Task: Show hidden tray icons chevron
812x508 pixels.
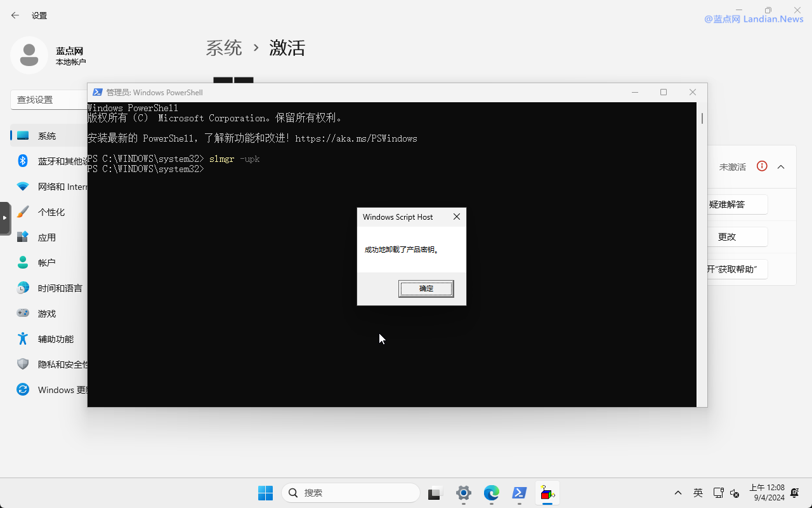Action: [678, 493]
